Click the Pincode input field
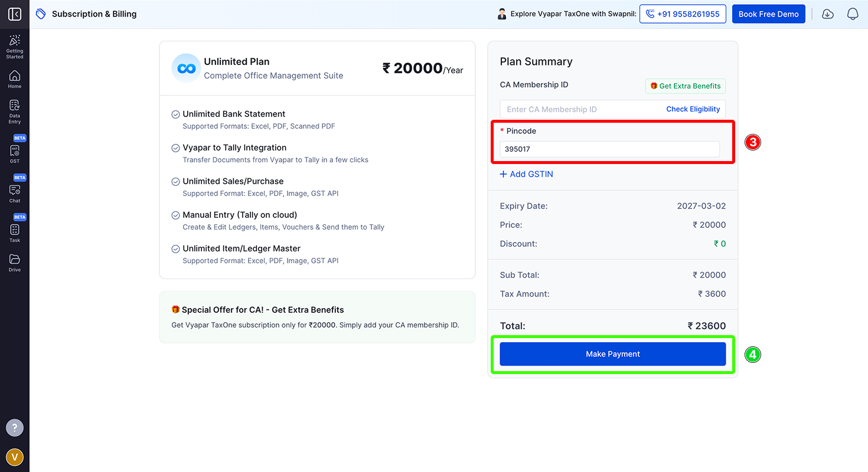This screenshot has height=472, width=868. 610,149
